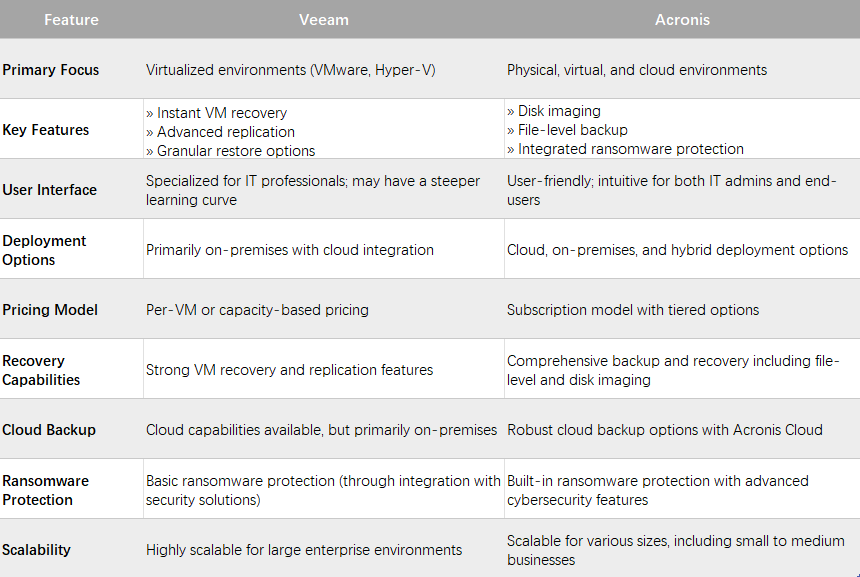Select the User Interface row label
Image resolution: width=860 pixels, height=577 pixels.
click(x=50, y=190)
